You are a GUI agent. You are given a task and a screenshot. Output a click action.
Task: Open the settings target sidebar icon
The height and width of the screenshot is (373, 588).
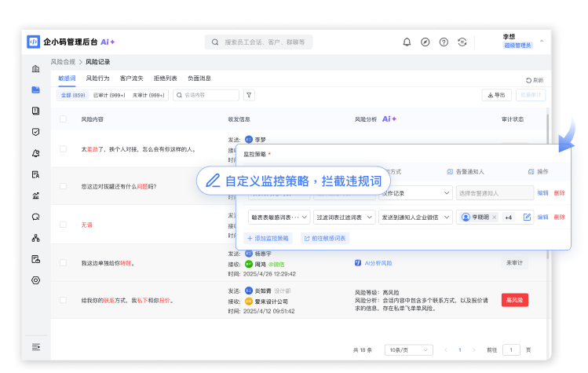pyautogui.click(x=35, y=280)
